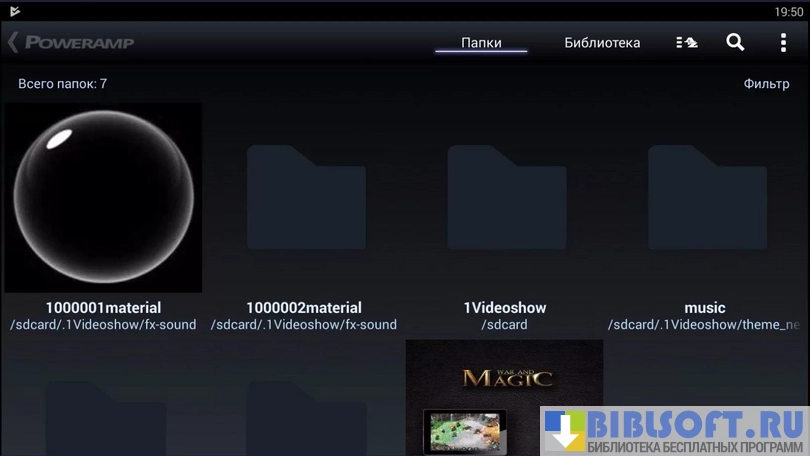Open the War and Magic cover thumbnail

point(504,397)
